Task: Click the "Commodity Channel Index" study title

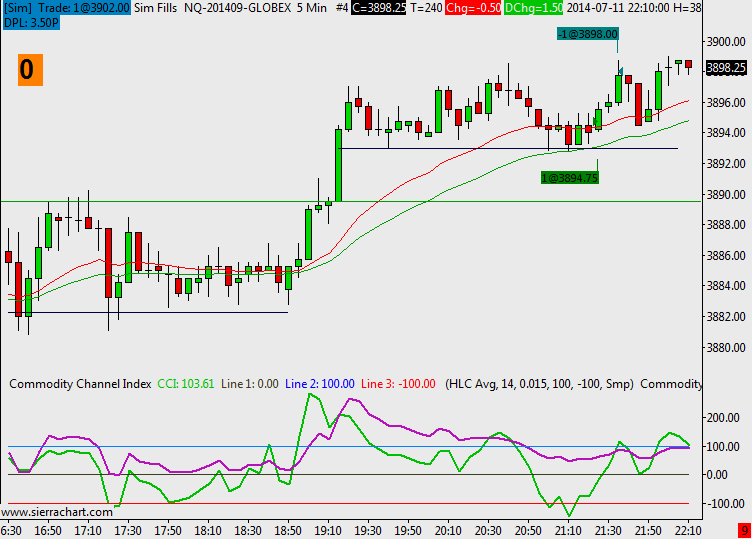Action: 80,384
